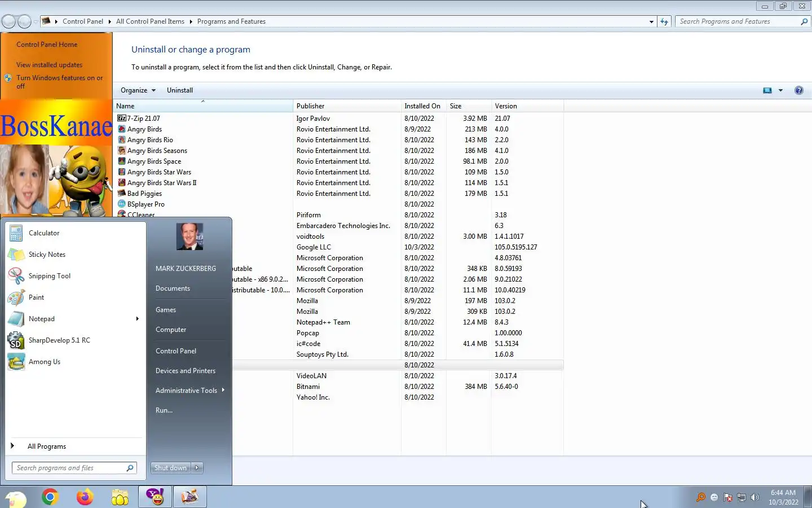Click Run... in the Start menu
Screen dimensions: 812x508
(164, 410)
